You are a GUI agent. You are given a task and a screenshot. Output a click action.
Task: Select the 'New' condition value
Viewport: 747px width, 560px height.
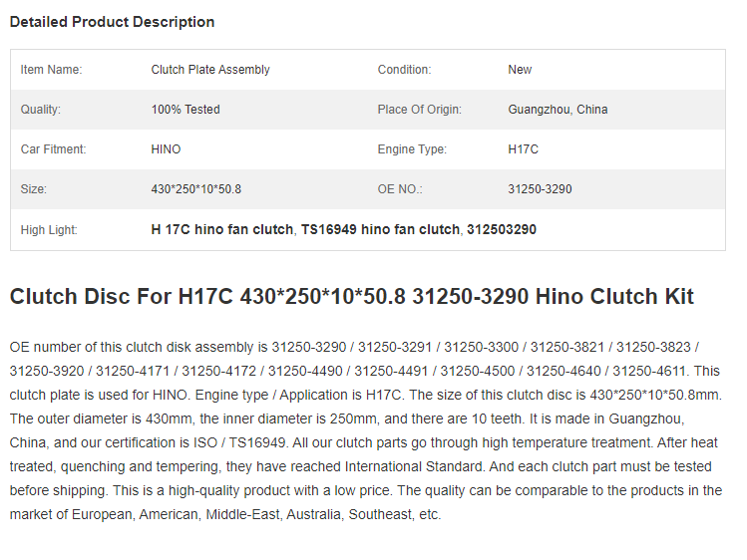520,70
